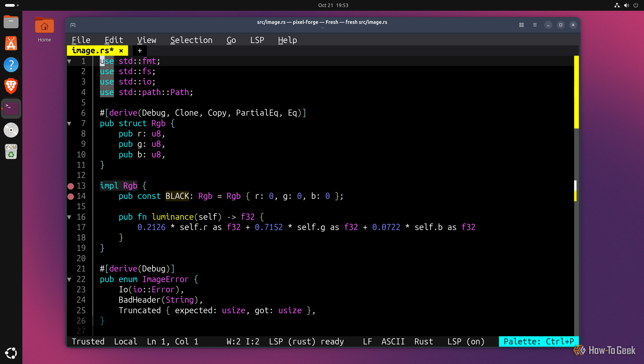The width and height of the screenshot is (644, 364).
Task: Close the image.rs tab
Action: coord(121,51)
